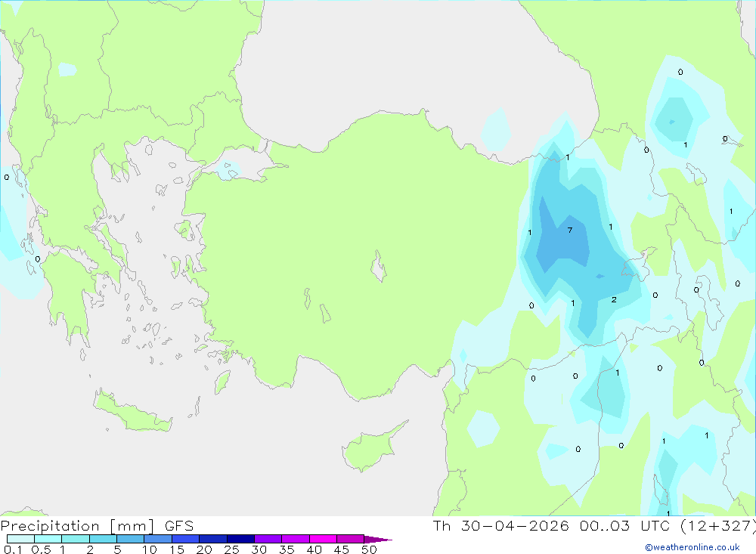Click the 0.1–0.5 mm lightest legend swatch
756x554 pixels.
(x=20, y=539)
